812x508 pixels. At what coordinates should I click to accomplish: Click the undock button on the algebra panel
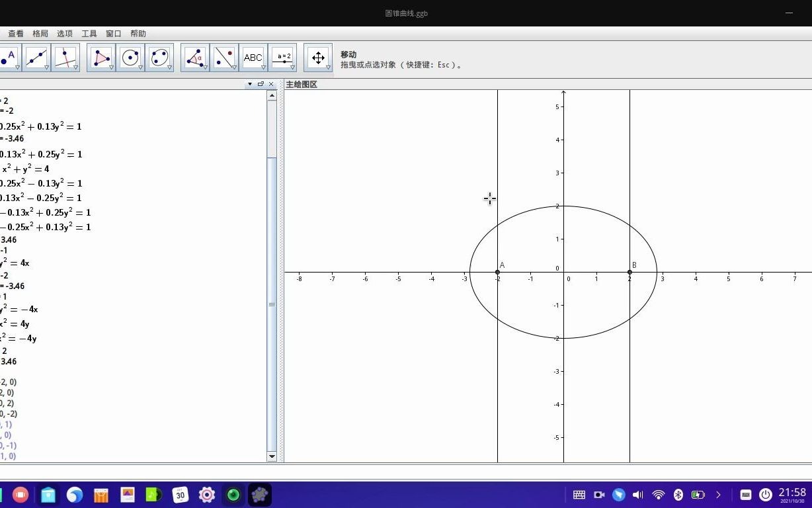click(260, 84)
